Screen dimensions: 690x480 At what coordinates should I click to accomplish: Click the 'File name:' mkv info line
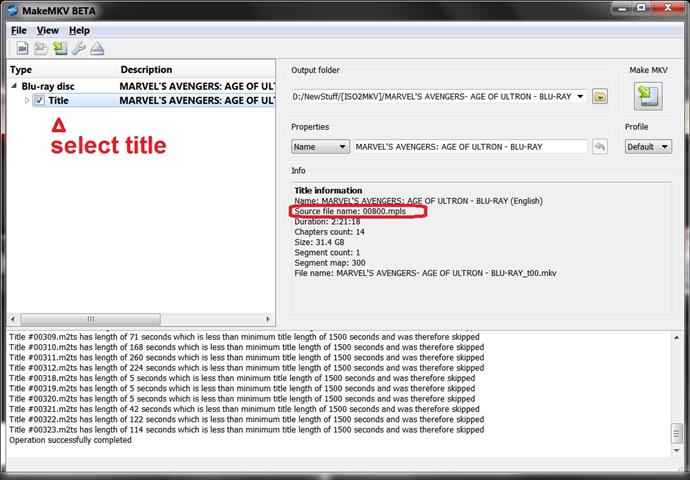coord(426,273)
